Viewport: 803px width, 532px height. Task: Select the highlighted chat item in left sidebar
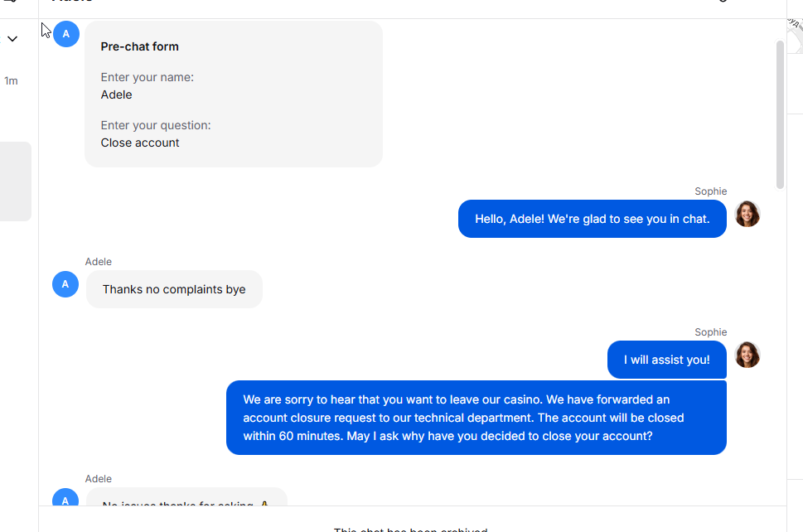point(15,181)
